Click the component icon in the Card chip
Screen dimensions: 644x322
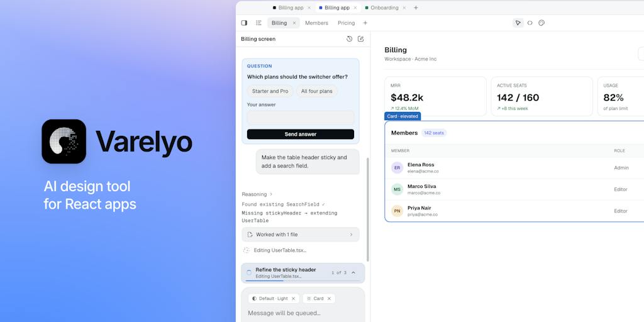309,299
